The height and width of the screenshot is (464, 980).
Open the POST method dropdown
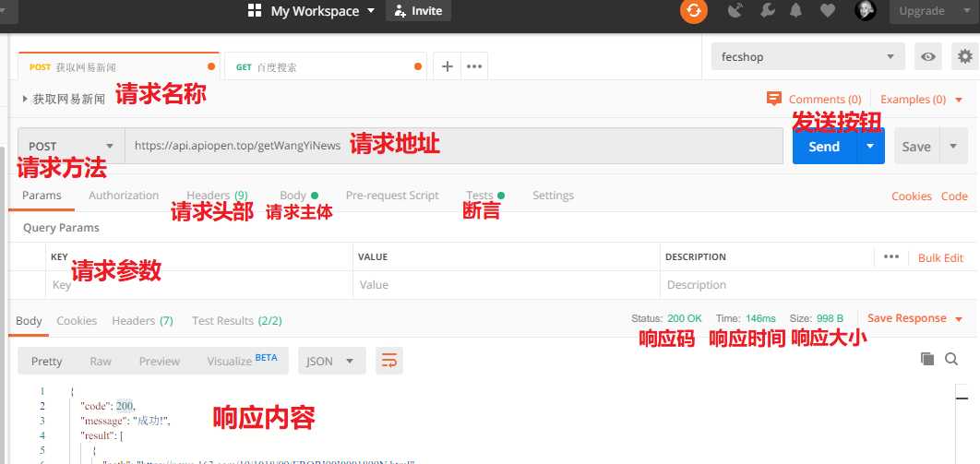pyautogui.click(x=71, y=146)
